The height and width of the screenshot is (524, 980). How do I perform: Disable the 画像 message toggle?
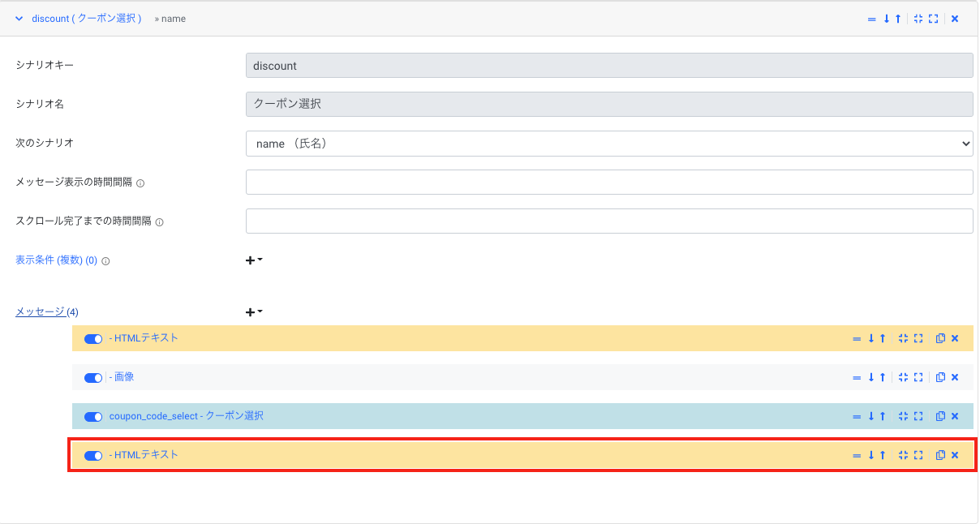(93, 377)
